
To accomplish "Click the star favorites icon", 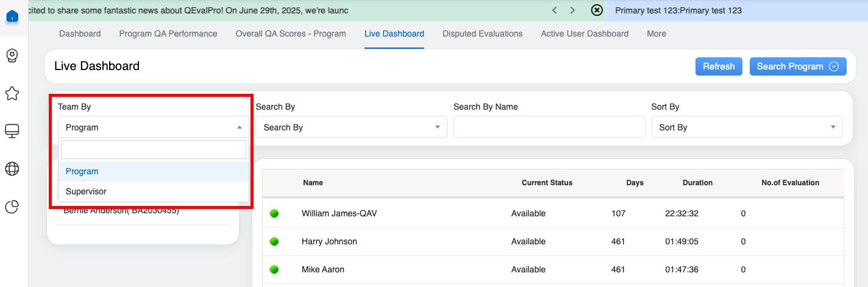I will point(12,93).
